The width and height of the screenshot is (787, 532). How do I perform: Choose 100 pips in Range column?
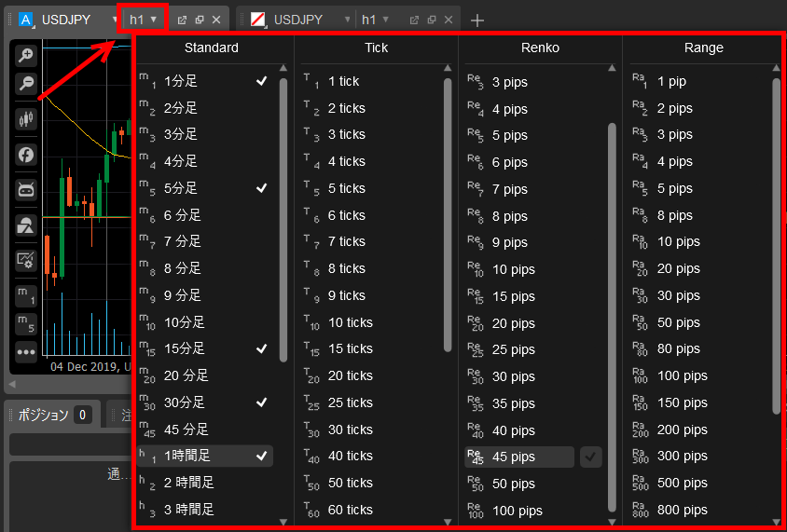682,376
